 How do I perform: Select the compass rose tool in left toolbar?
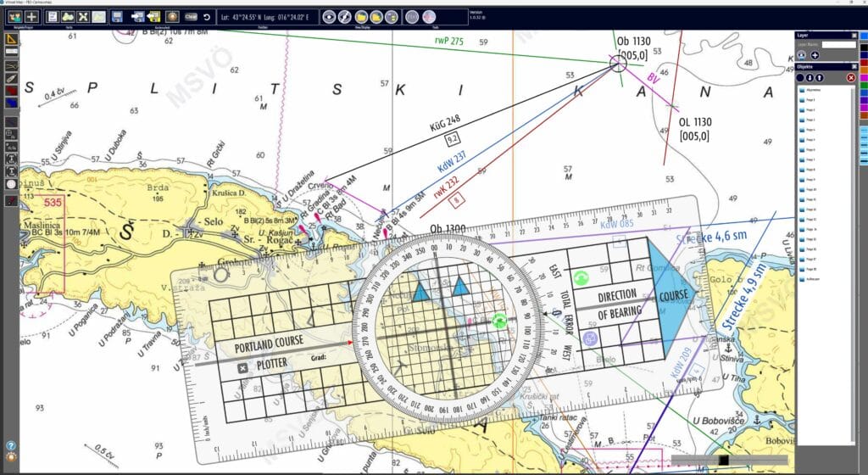click(11, 184)
